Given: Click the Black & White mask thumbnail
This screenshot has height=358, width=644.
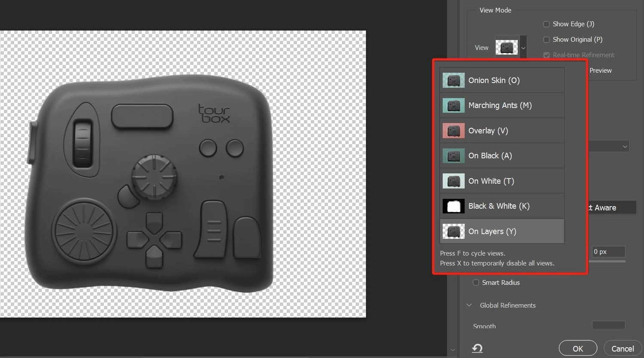Looking at the screenshot, I should pos(453,206).
